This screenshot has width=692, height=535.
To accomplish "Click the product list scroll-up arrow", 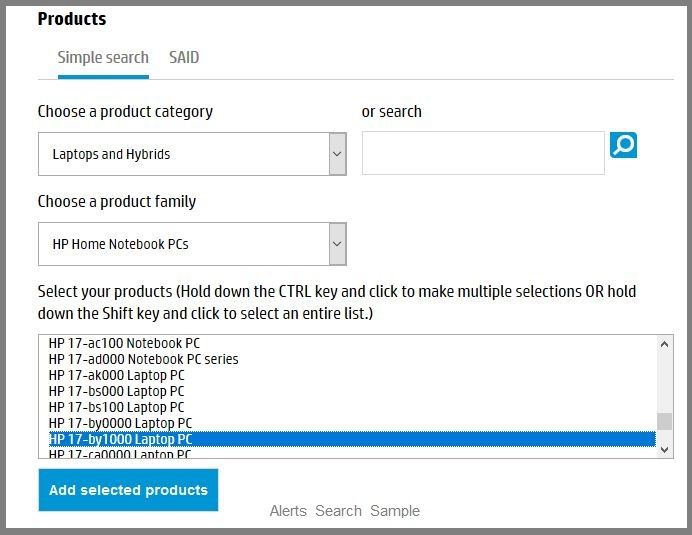I will point(665,344).
